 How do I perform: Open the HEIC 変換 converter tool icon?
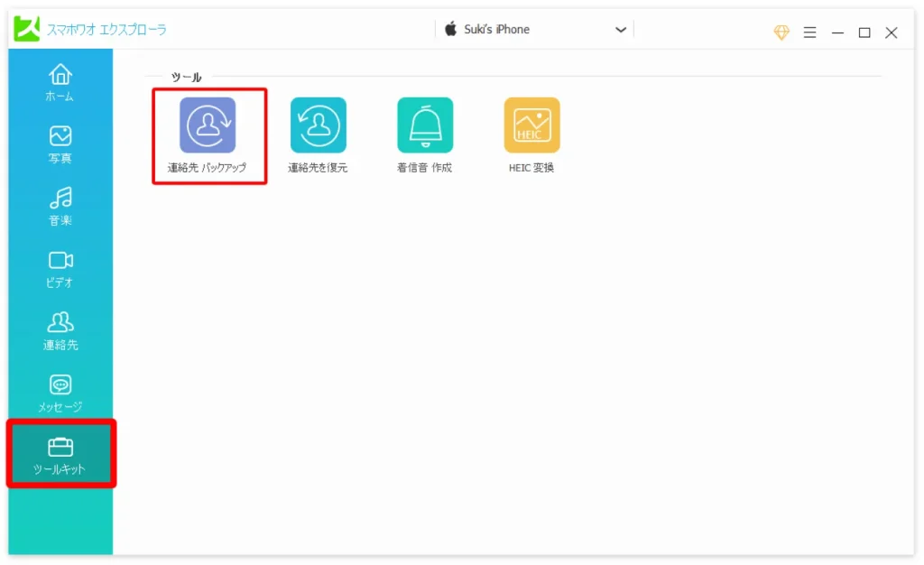tap(531, 125)
